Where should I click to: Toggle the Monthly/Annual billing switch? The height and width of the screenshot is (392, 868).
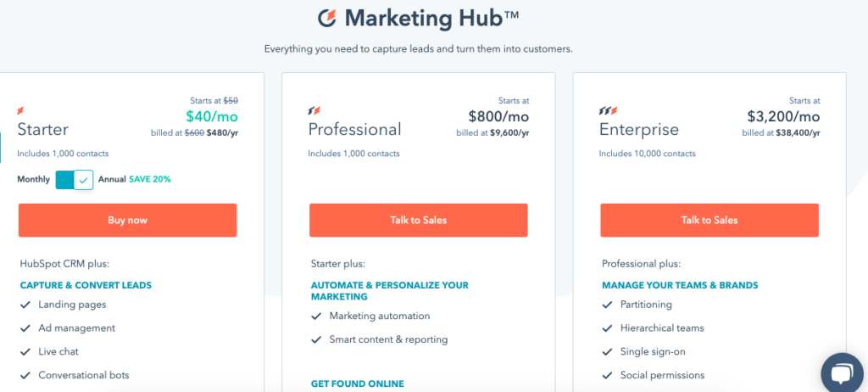(x=75, y=180)
